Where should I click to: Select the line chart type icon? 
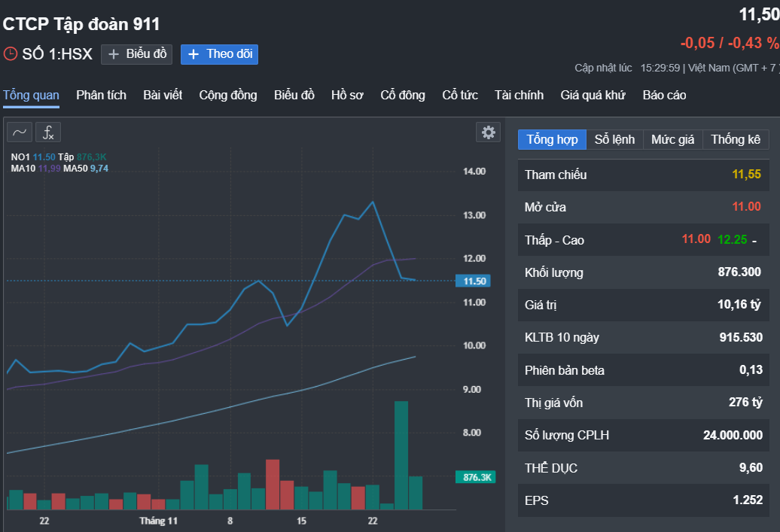point(20,132)
